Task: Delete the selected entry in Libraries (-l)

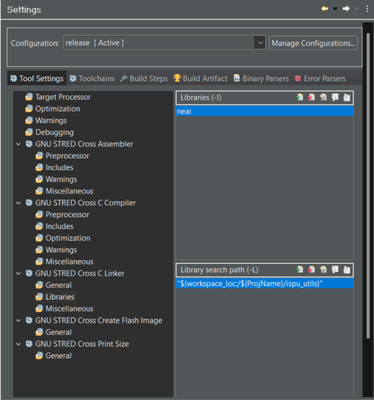Action: click(311, 97)
